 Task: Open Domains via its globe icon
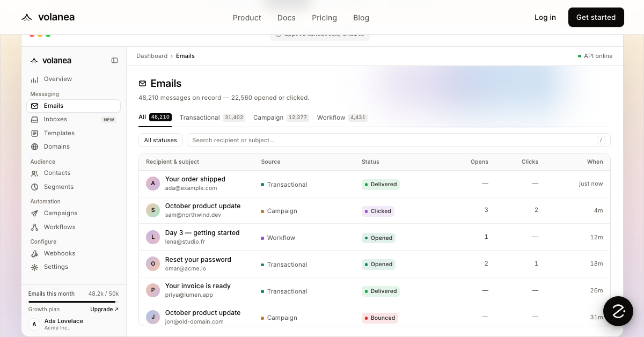point(34,146)
